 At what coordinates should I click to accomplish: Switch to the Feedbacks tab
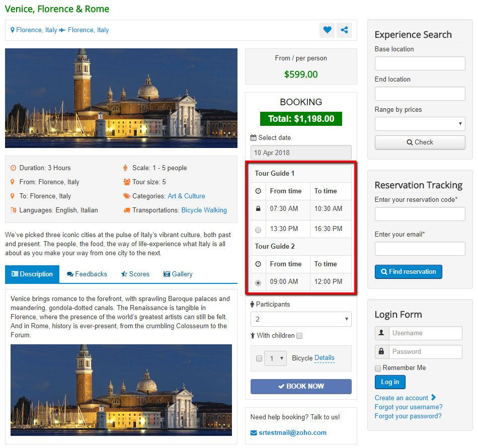pos(87,274)
